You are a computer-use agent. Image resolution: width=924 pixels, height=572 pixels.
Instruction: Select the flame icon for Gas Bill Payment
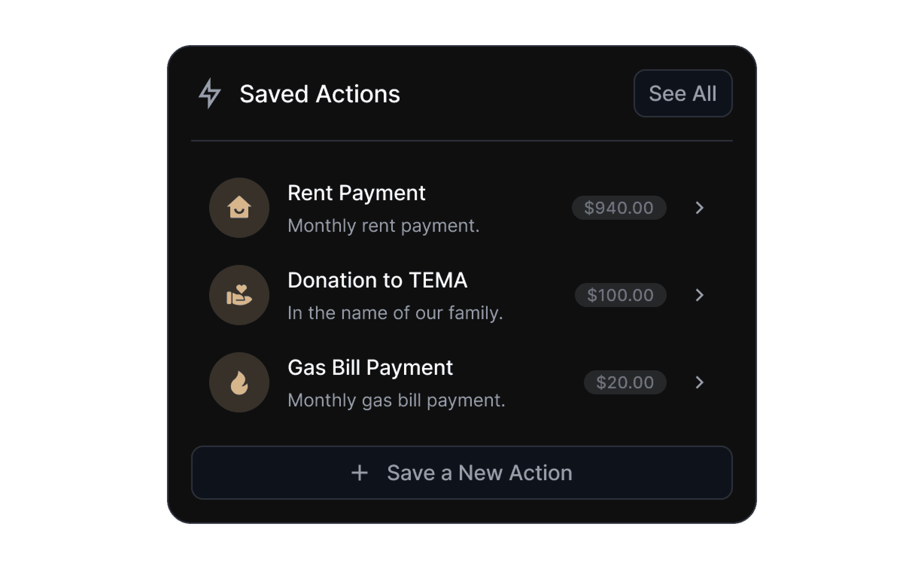point(239,382)
